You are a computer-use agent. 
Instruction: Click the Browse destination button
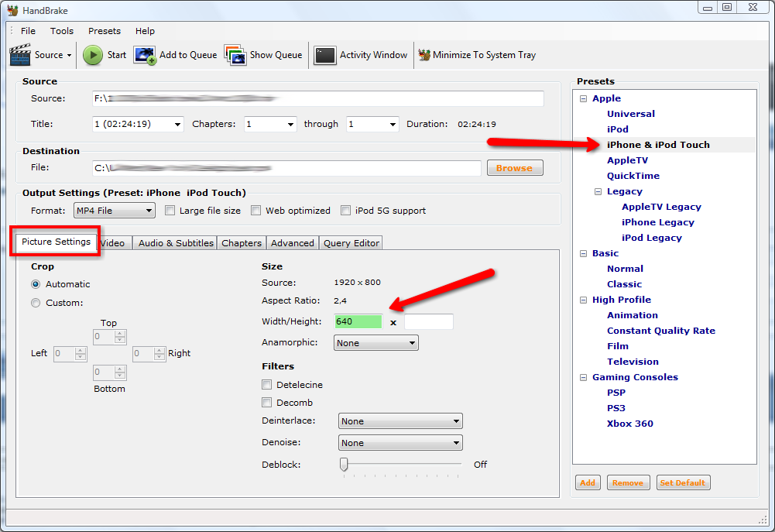pyautogui.click(x=515, y=168)
